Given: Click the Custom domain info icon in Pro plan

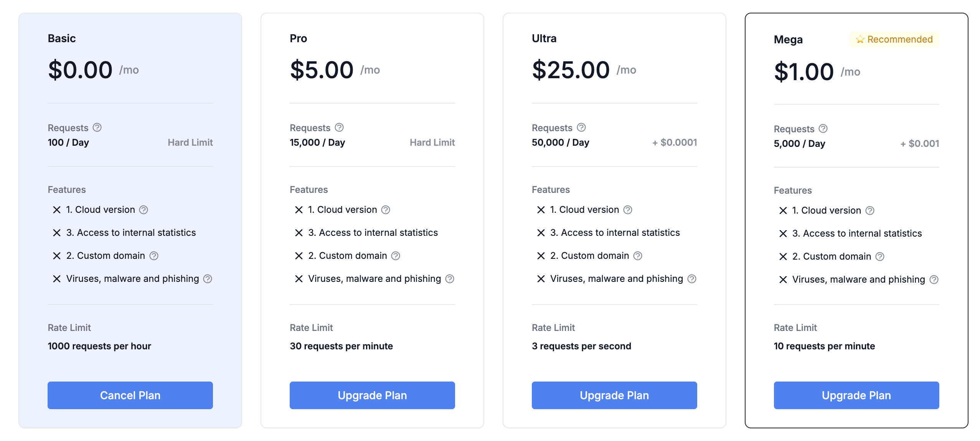Looking at the screenshot, I should point(396,256).
